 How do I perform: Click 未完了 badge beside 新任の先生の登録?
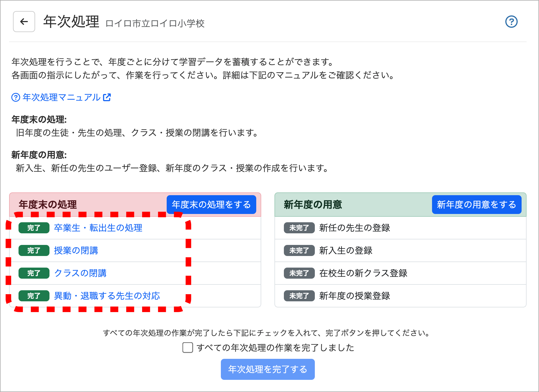(x=299, y=228)
